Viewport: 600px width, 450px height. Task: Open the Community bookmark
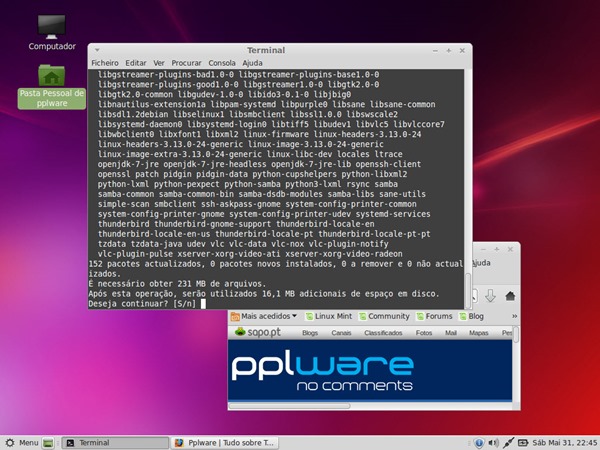click(384, 316)
